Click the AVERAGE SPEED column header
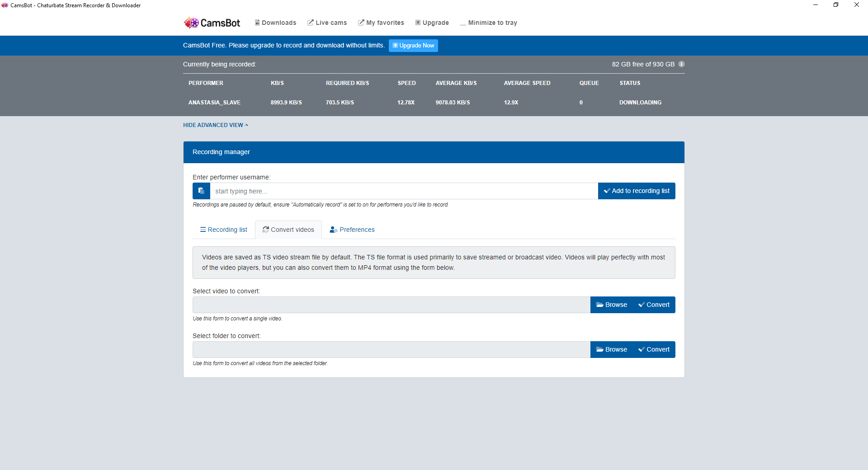Screen dimensions: 868x470 527,83
